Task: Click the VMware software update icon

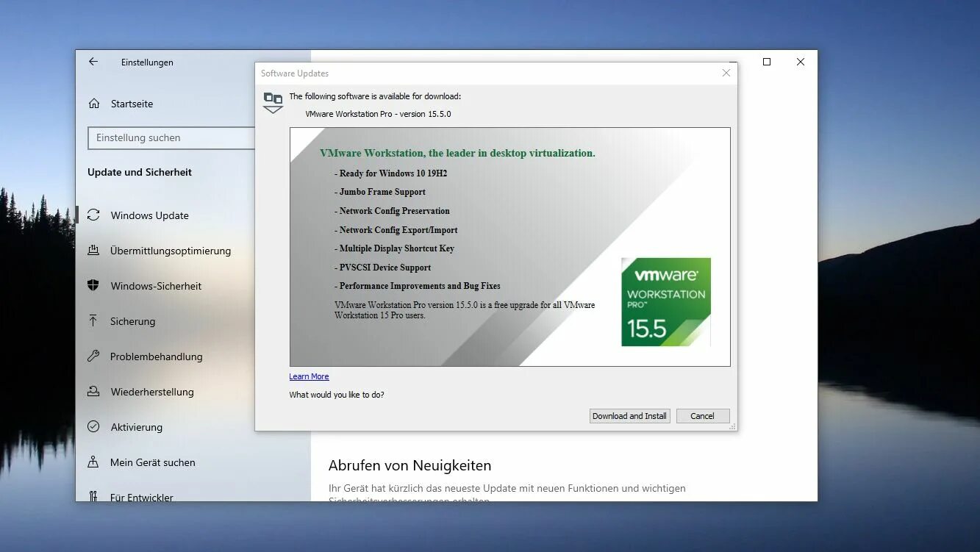Action: click(x=273, y=102)
